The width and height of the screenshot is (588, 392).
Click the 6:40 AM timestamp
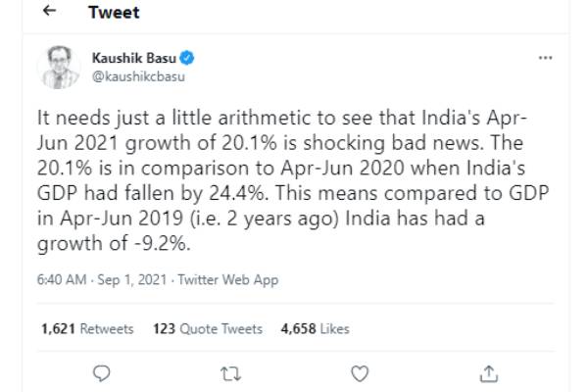(62, 279)
